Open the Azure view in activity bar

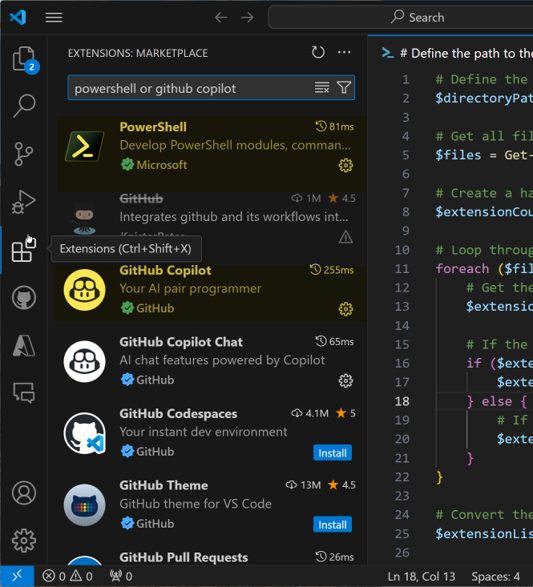click(24, 345)
